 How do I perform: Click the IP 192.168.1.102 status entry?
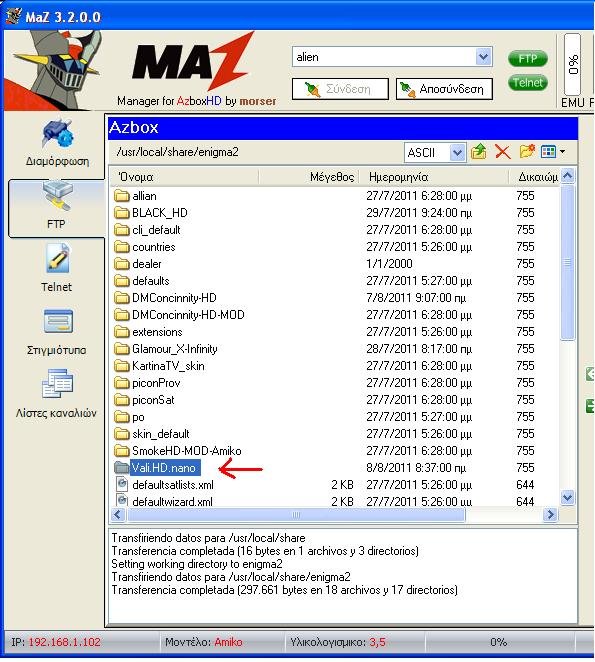[x=56, y=642]
